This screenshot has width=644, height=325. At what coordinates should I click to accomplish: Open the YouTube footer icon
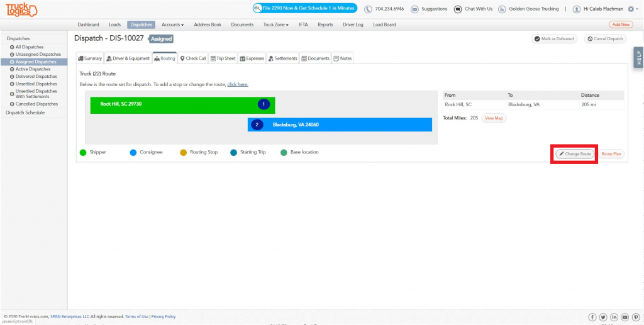pos(625,317)
